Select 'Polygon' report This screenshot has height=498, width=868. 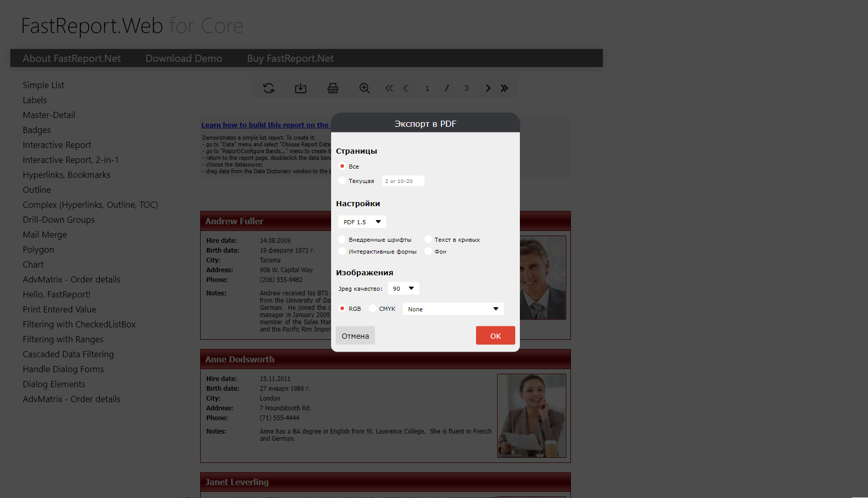click(x=38, y=250)
